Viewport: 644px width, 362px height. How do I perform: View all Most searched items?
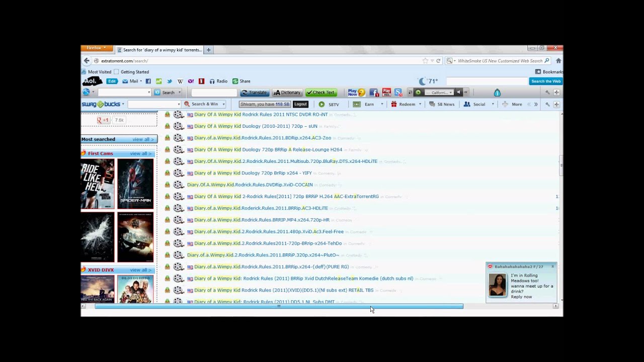coord(143,139)
